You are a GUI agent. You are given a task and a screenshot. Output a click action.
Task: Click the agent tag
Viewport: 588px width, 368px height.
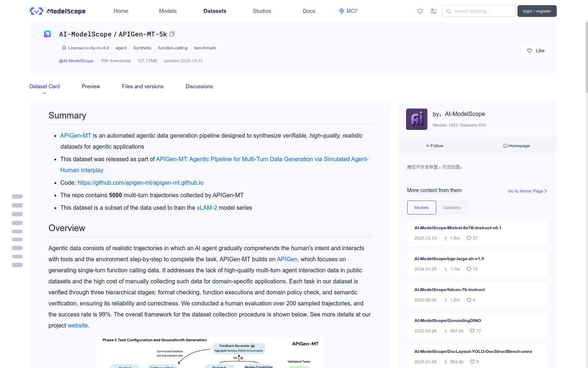pyautogui.click(x=121, y=48)
